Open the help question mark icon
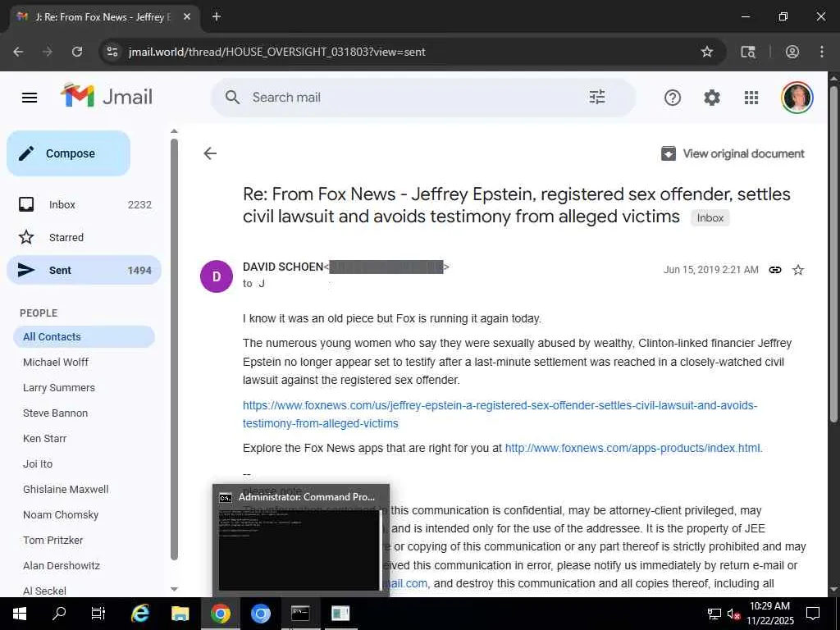This screenshot has width=840, height=630. tap(673, 98)
